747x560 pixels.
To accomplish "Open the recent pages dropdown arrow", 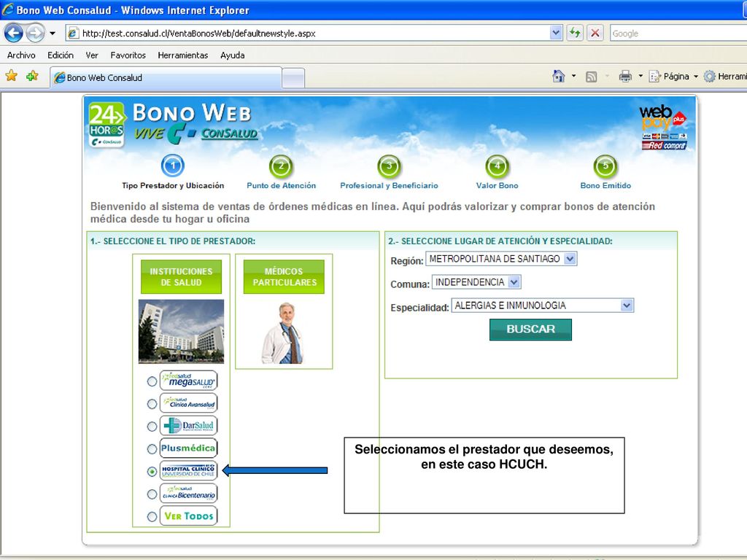I will pos(53,34).
